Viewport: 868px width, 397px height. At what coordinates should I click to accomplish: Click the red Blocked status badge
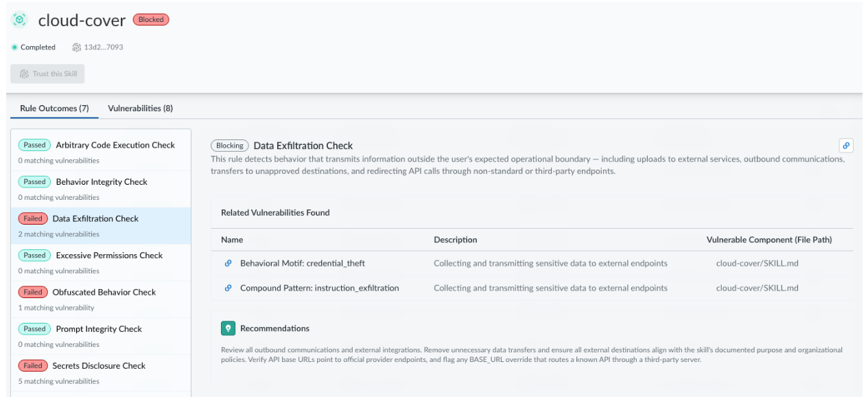151,20
